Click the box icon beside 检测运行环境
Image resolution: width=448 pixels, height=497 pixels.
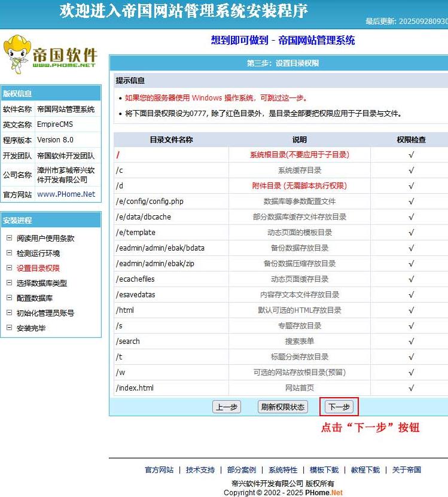(x=9, y=253)
